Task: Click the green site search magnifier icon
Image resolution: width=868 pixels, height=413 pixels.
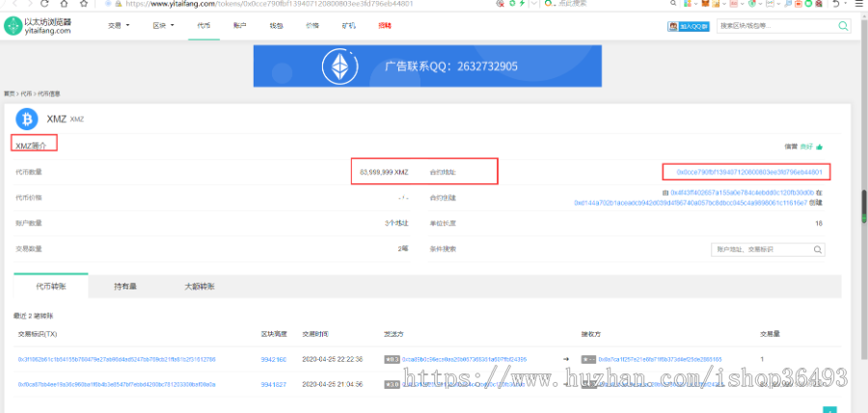Action: [x=843, y=25]
